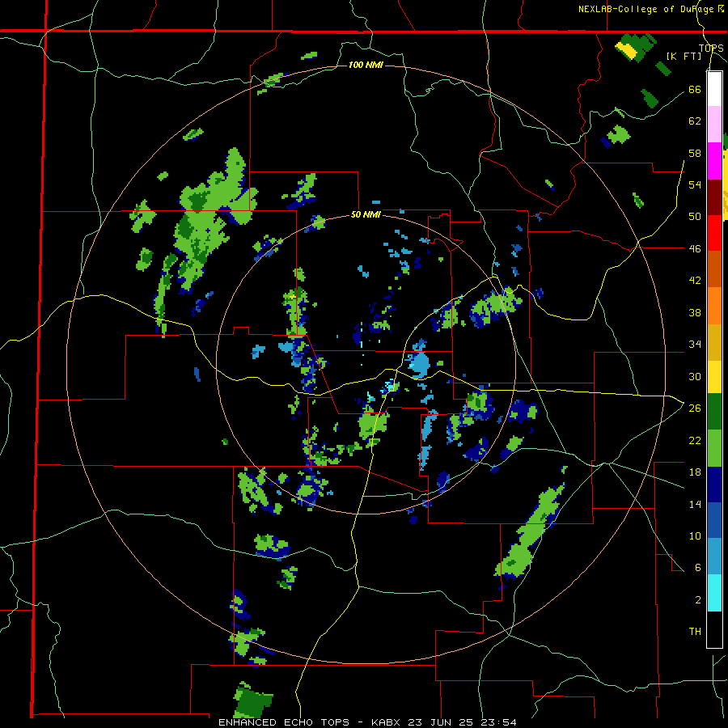Viewport: 728px width, 728px height.
Task: Click the legend value 38
Action: [x=695, y=312]
